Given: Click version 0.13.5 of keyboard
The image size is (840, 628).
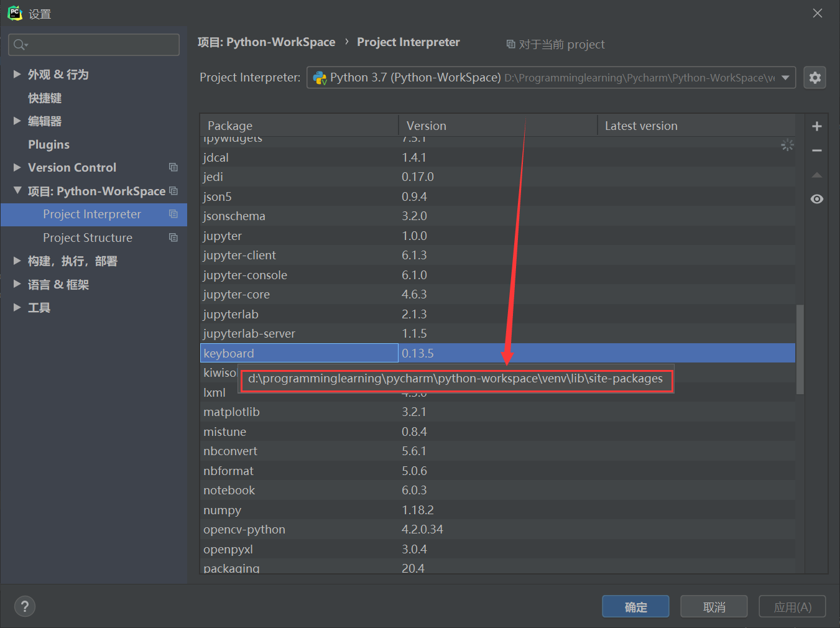Looking at the screenshot, I should [x=418, y=353].
